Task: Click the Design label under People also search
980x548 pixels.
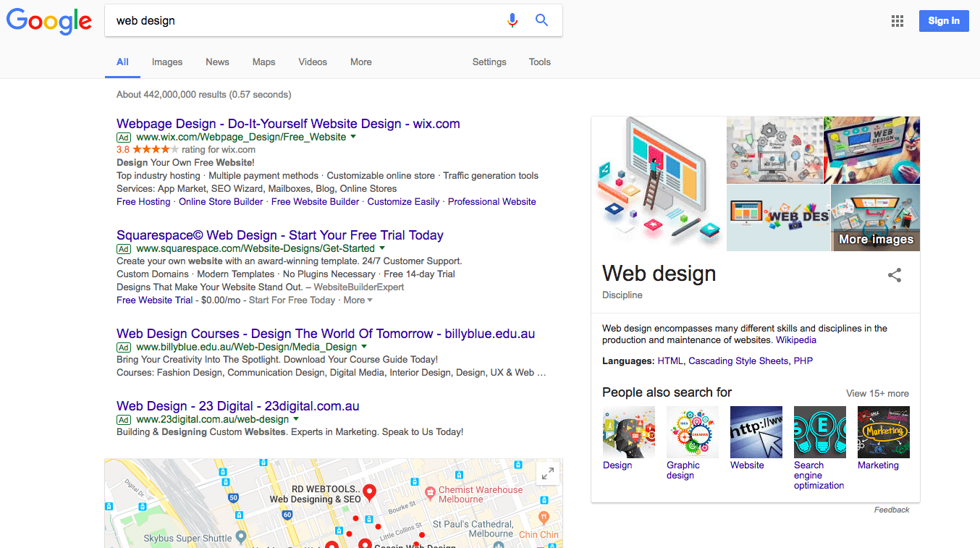Action: [x=617, y=465]
